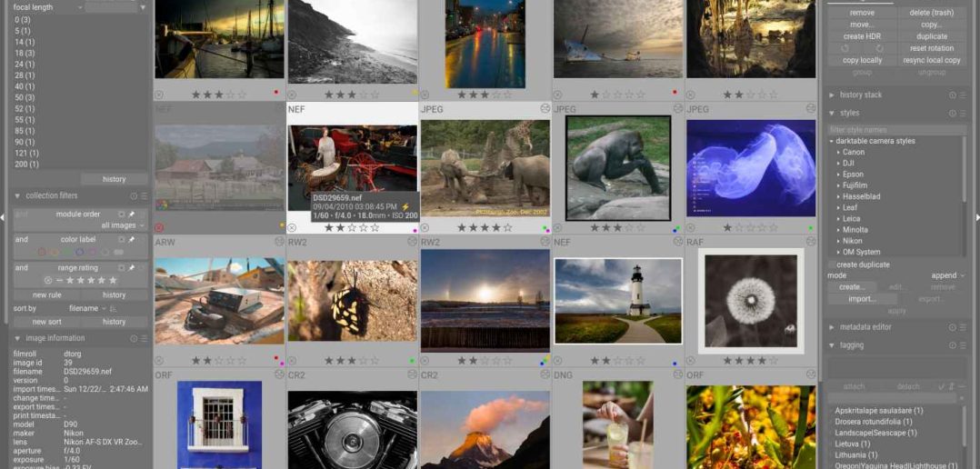
Task: Select the blue color label filter
Action: point(79,253)
